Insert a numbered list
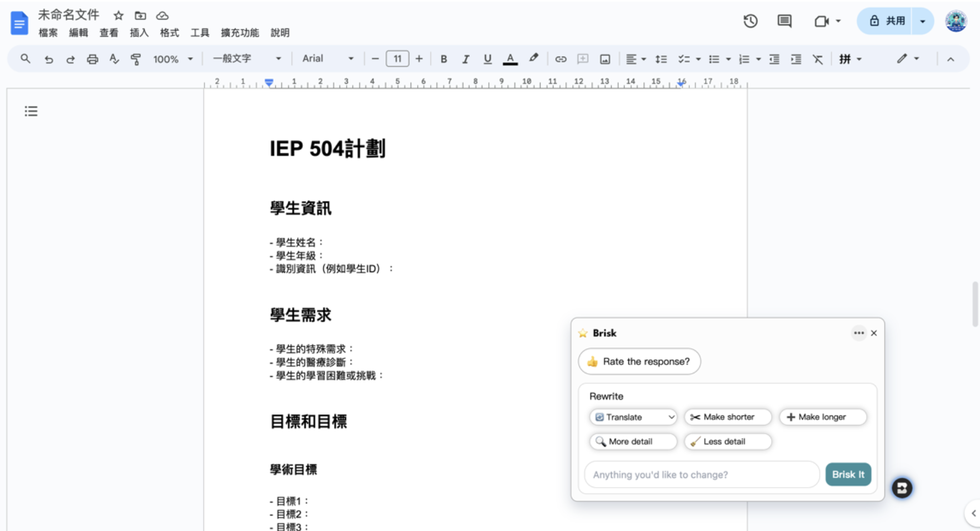 [x=744, y=59]
